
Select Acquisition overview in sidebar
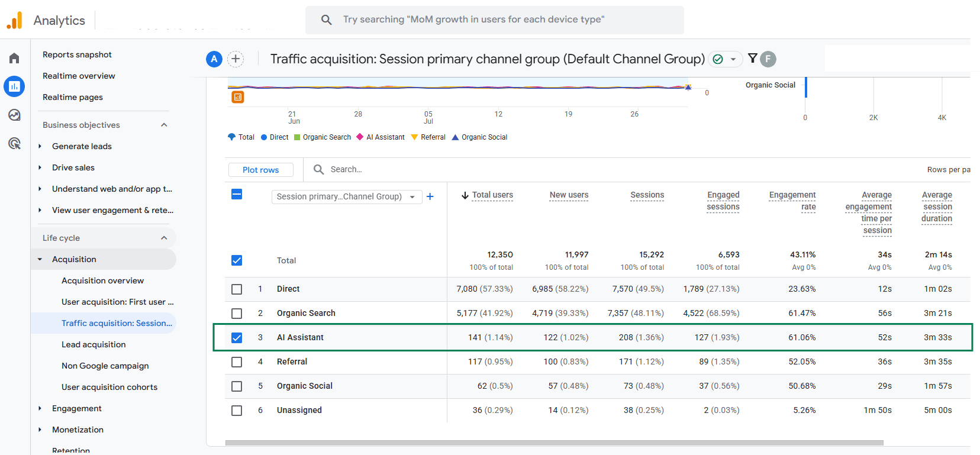pos(102,280)
